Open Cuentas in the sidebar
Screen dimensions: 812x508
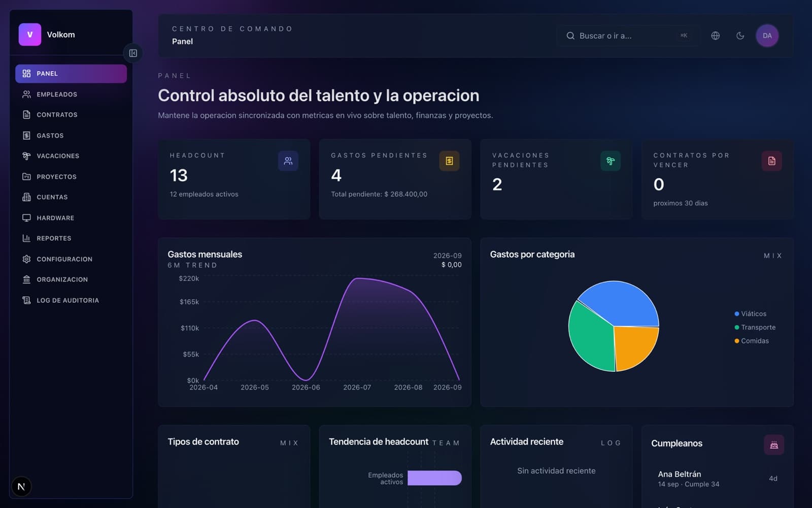[71, 197]
